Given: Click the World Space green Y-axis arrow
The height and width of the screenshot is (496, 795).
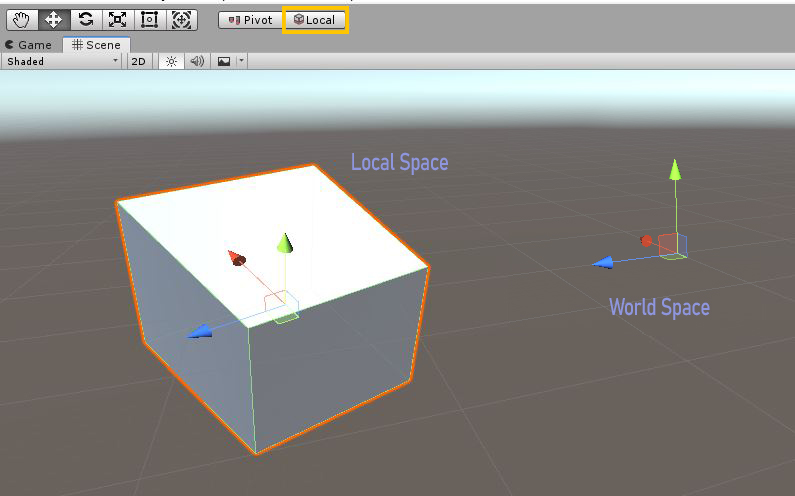Looking at the screenshot, I should click(x=675, y=170).
